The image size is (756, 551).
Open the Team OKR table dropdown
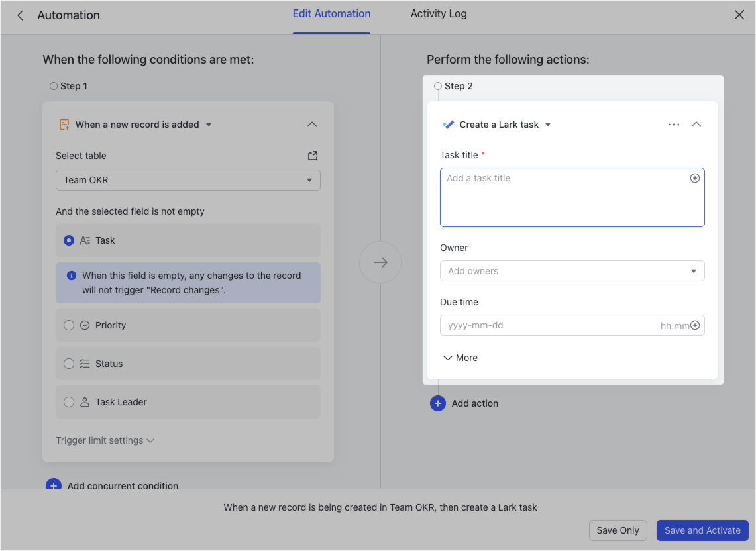[x=188, y=180]
